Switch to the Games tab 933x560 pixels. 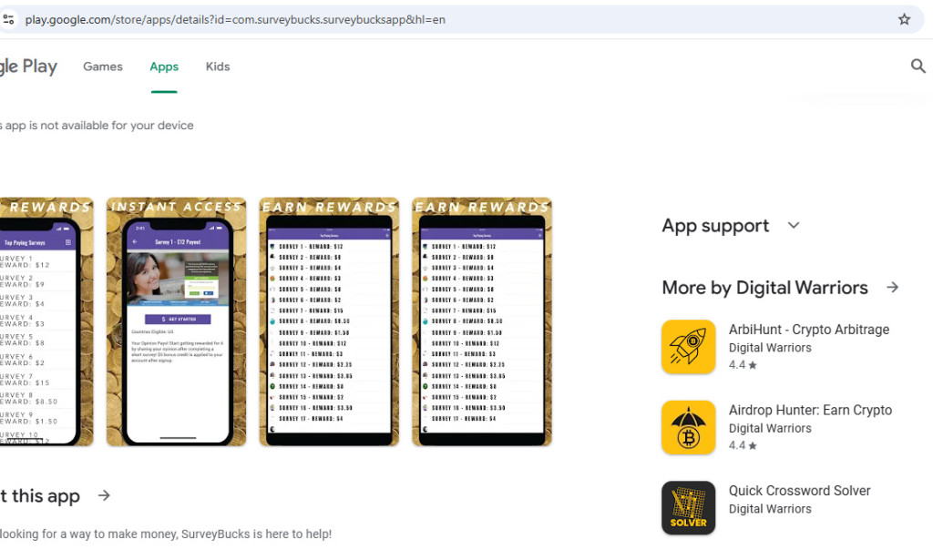(x=102, y=66)
